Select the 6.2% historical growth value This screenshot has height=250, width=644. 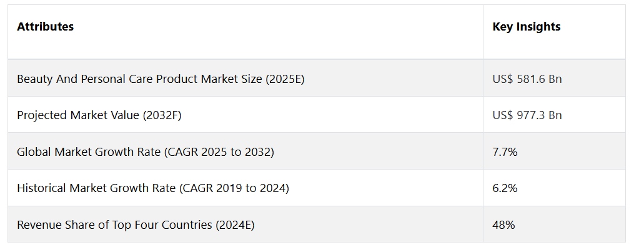pos(505,188)
